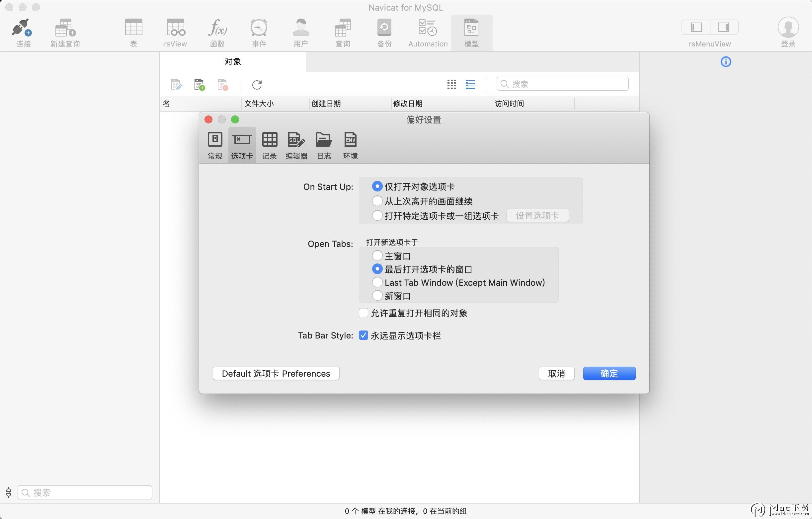Click the blue info icon in the right panel
This screenshot has height=519, width=812.
[x=726, y=62]
